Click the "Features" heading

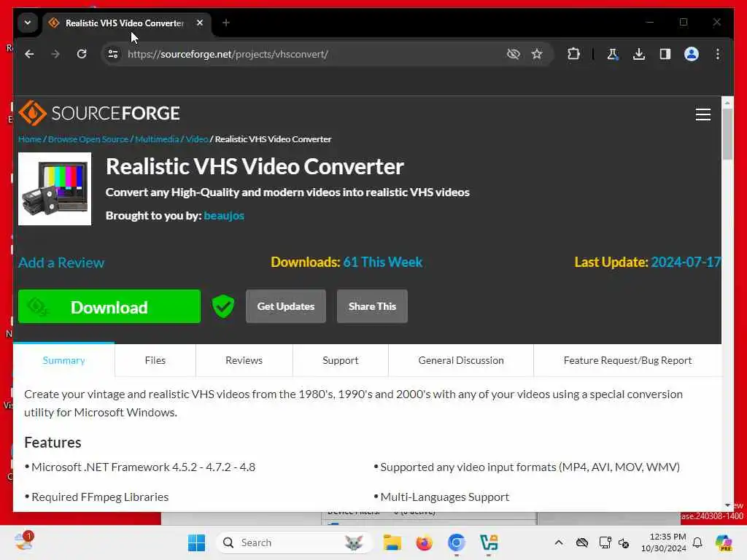pos(53,443)
